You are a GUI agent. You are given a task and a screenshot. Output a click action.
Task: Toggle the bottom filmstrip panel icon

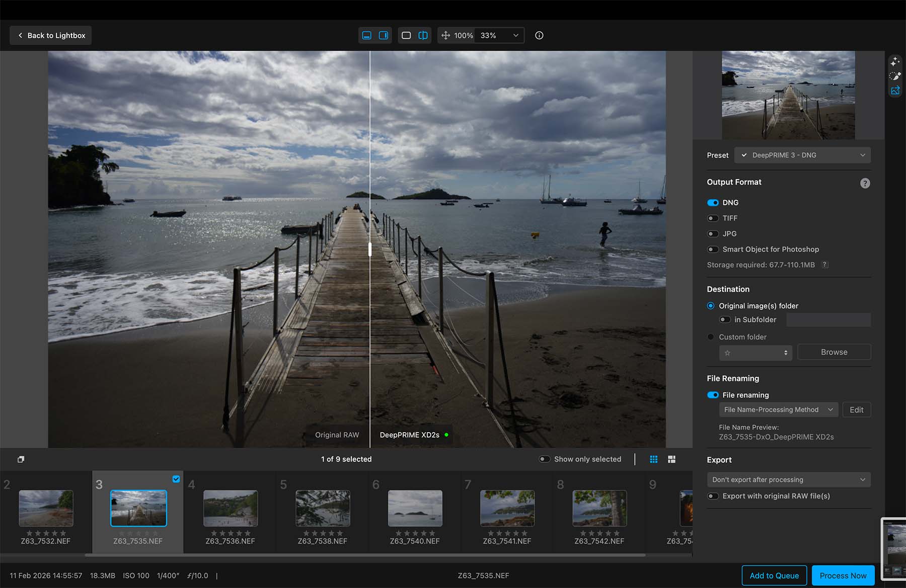367,35
